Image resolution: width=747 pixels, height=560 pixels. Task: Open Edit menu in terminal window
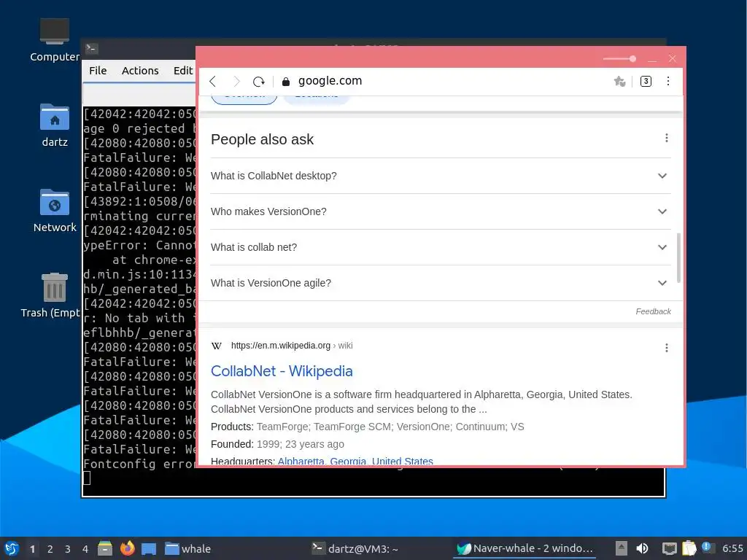(183, 71)
